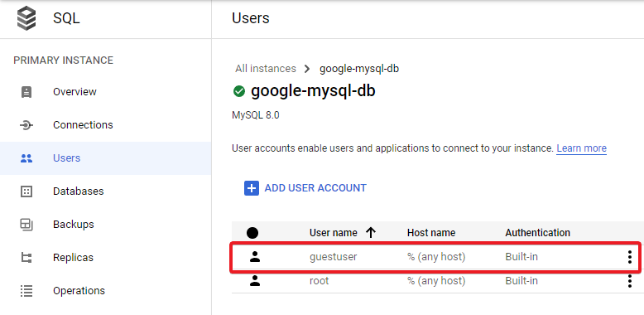Image resolution: width=644 pixels, height=315 pixels.
Task: Click the black circle column header icon
Action: (252, 233)
